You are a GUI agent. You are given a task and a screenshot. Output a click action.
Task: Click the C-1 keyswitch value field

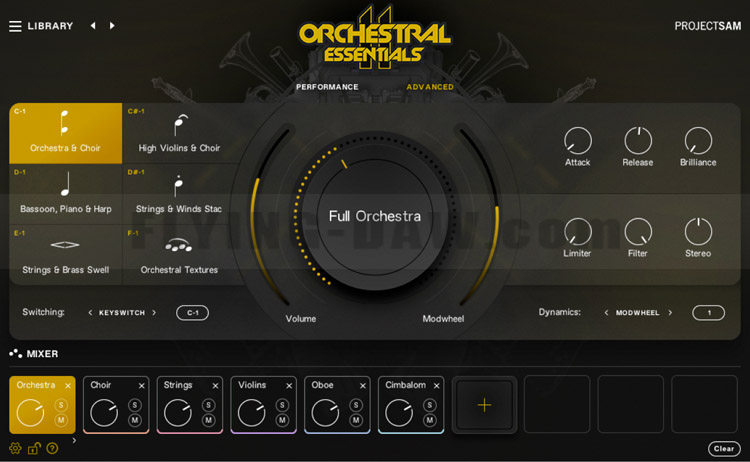coord(192,313)
